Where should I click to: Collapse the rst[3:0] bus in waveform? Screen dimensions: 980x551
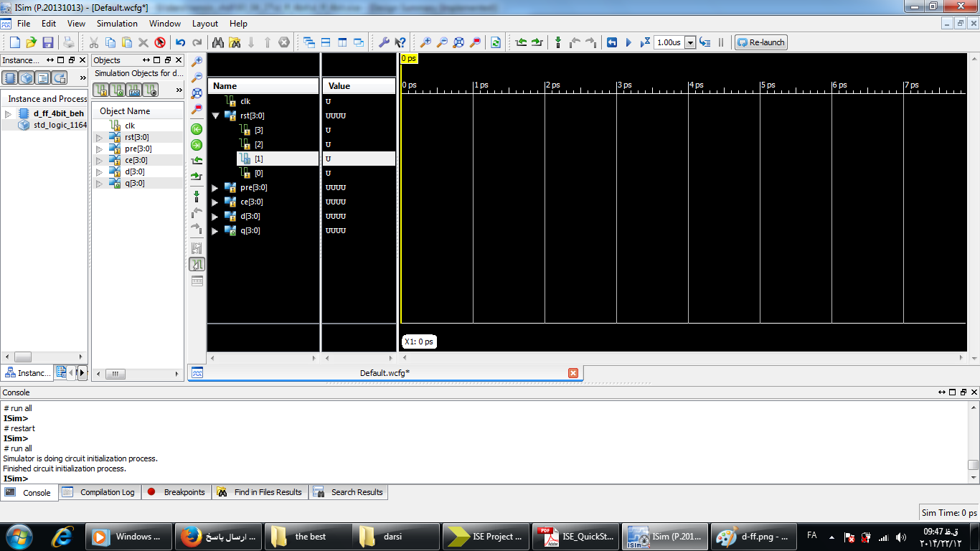(215, 116)
